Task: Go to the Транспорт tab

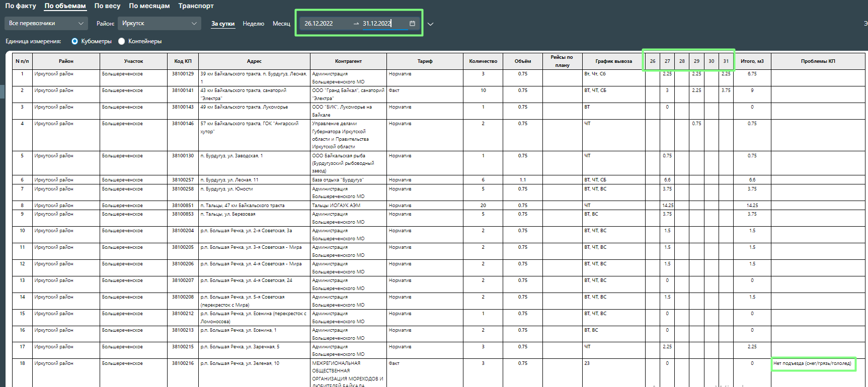Action: click(196, 6)
